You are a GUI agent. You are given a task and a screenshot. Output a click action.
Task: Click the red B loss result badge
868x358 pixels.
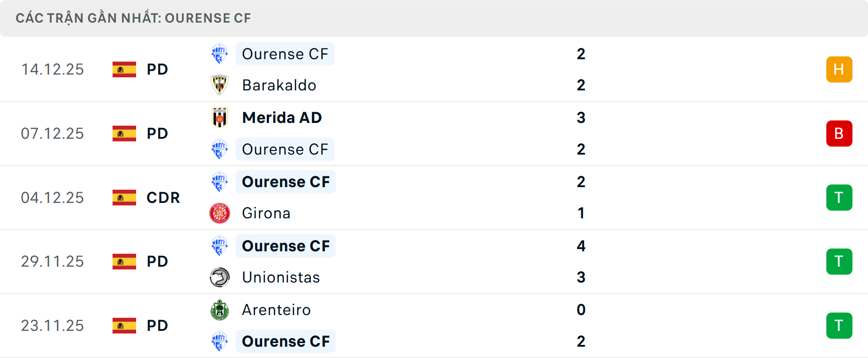tap(839, 134)
